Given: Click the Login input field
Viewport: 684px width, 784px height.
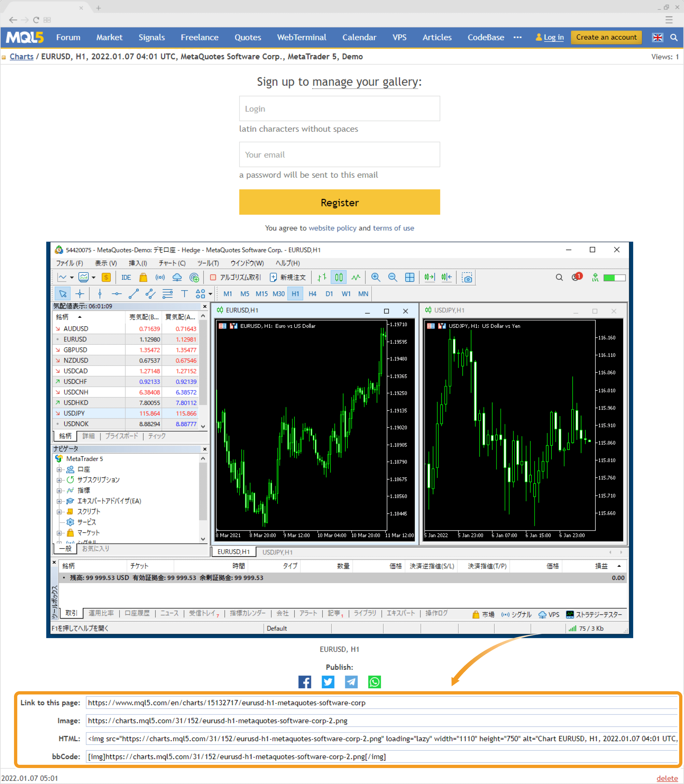Looking at the screenshot, I should 340,109.
